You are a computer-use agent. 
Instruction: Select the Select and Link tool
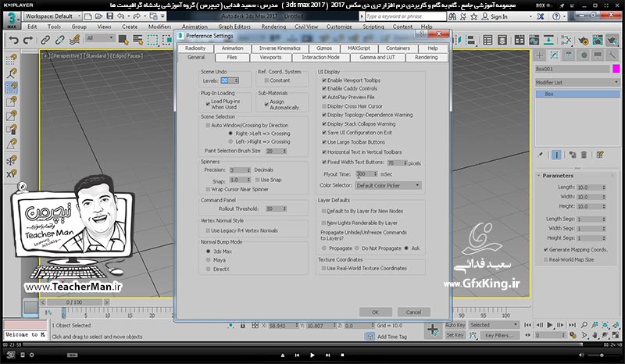pyautogui.click(x=45, y=40)
